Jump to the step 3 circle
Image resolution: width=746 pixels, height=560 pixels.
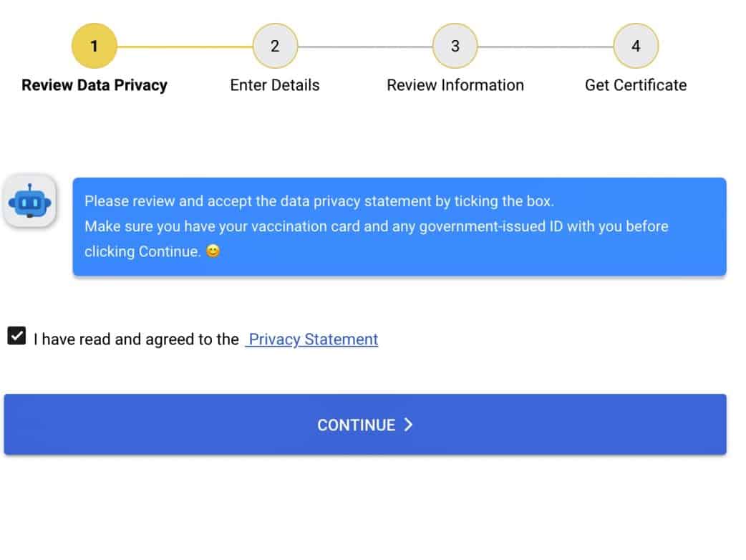click(455, 47)
